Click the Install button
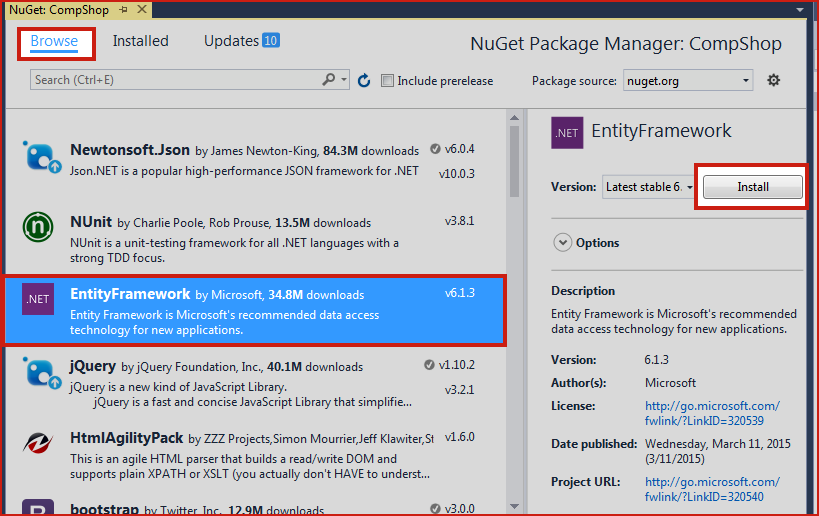819x516 pixels. coord(753,187)
